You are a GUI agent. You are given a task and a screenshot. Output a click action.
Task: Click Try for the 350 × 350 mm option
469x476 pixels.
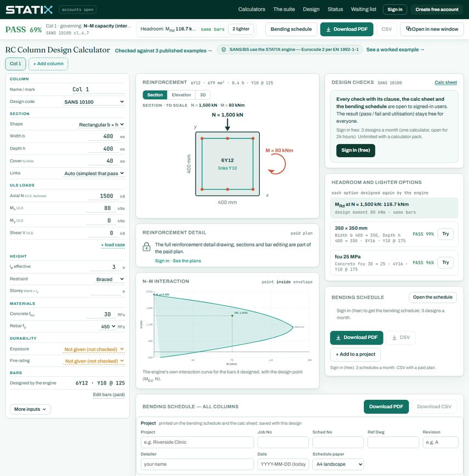pyautogui.click(x=445, y=234)
